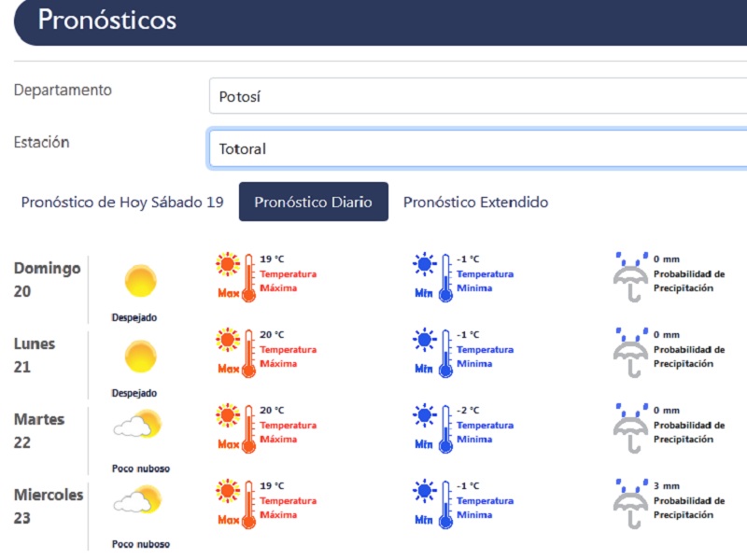This screenshot has height=560, width=747.
Task: Click Domingo's max temperature thermometer icon
Action: tap(236, 276)
